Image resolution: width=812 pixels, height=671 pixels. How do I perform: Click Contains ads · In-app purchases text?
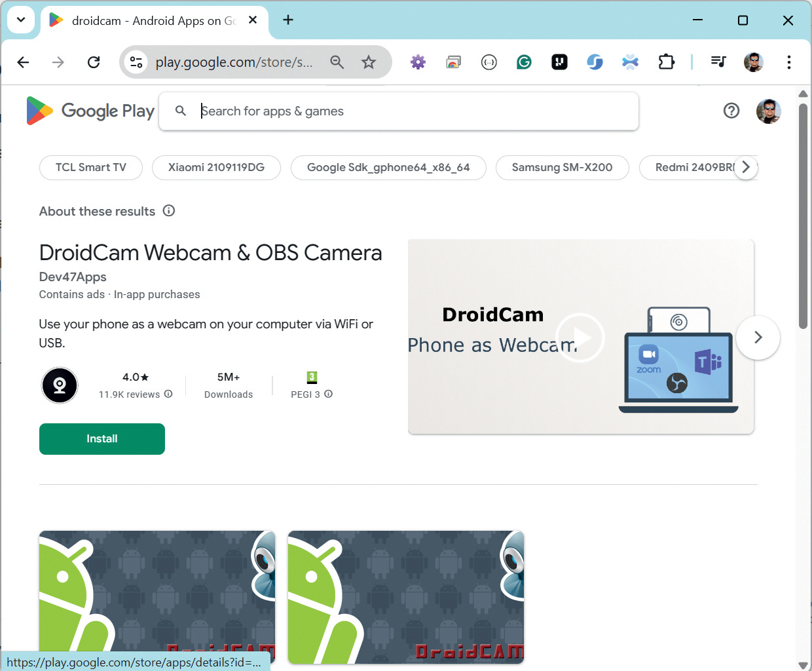(x=119, y=295)
